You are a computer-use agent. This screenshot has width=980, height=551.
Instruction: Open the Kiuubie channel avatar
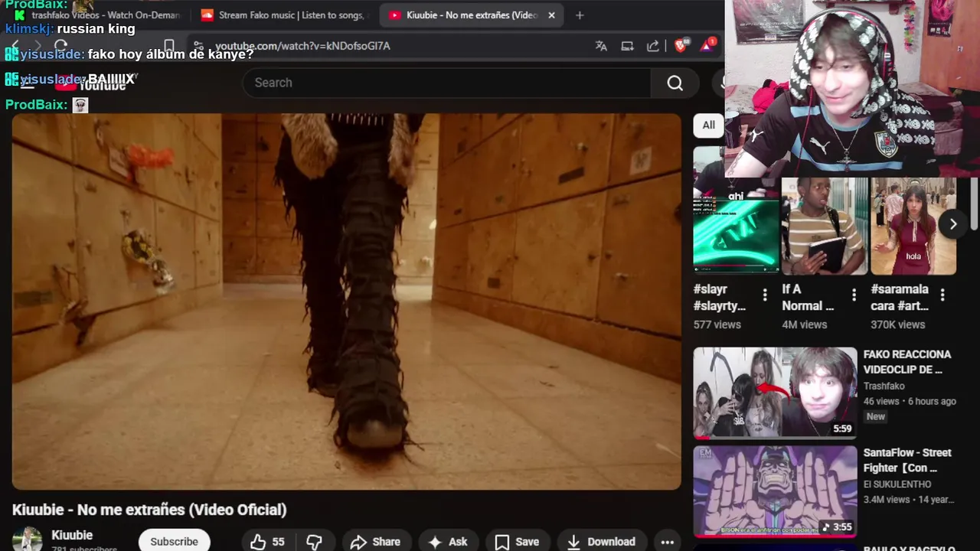[27, 540]
